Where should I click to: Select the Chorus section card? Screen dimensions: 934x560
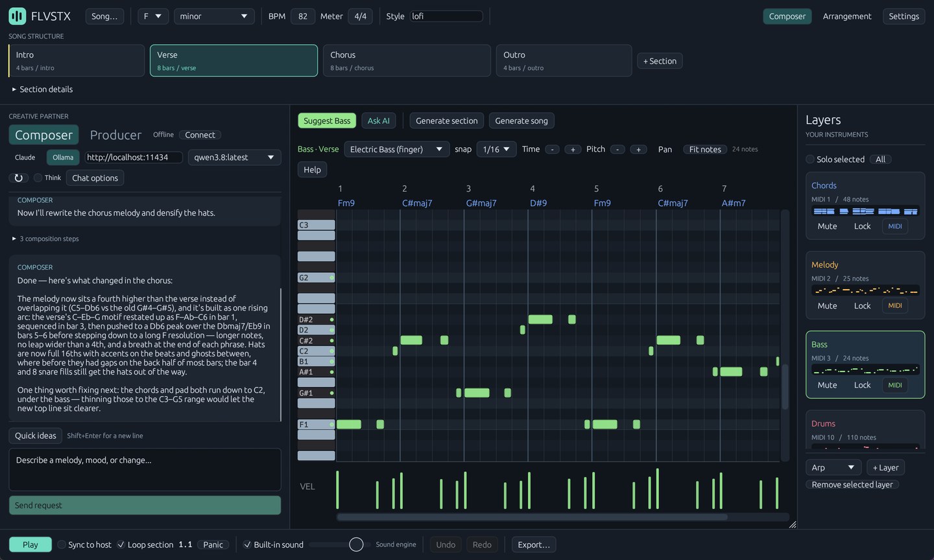click(407, 60)
